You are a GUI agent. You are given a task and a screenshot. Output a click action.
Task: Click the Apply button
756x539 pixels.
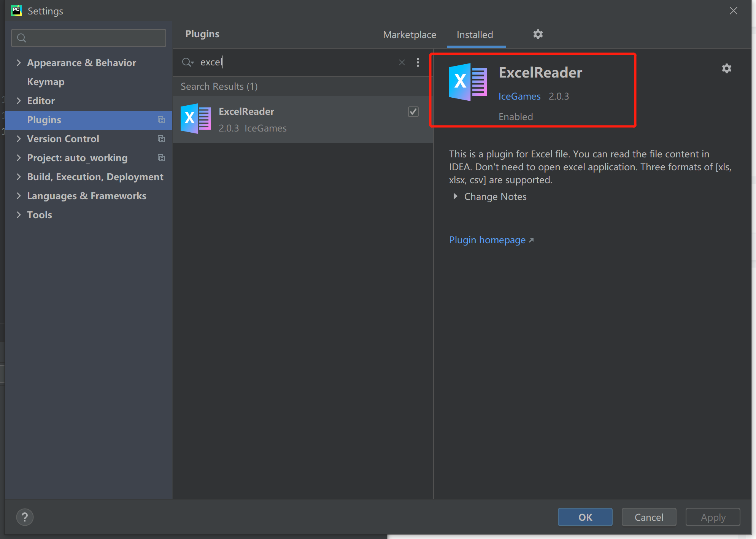713,517
